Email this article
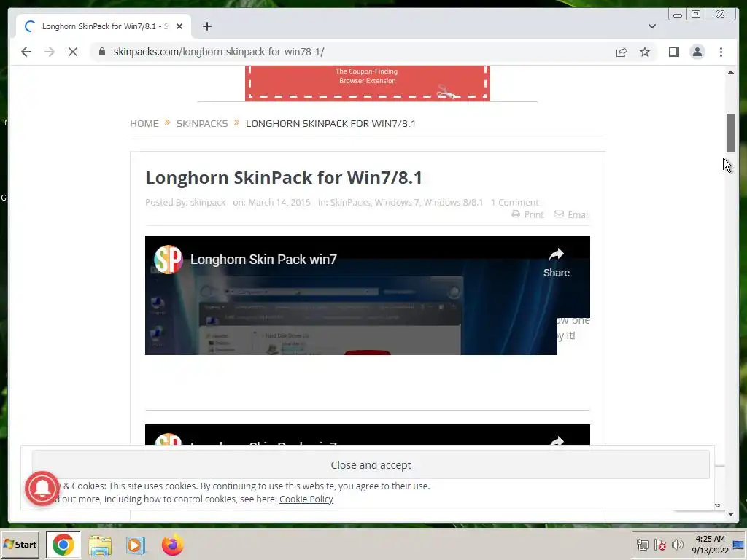Viewport: 747px width, 560px height. 572,214
